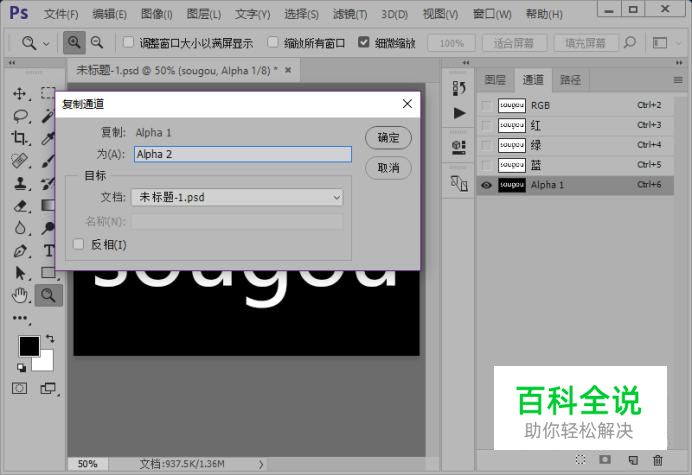Viewport: 692px width, 475px height.
Task: Switch to the Paths tab
Action: [570, 80]
